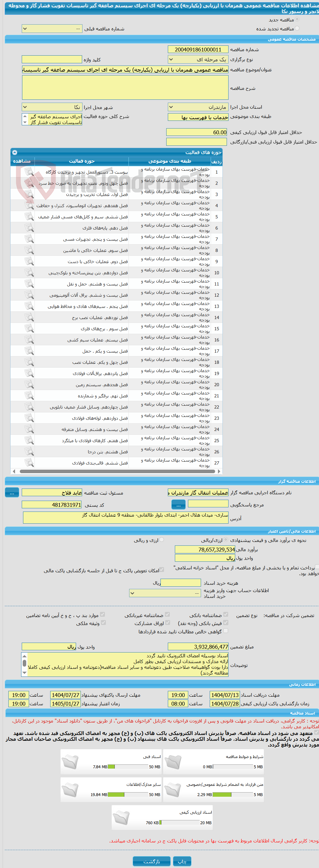The image size is (319, 868).
Task: Open view icon for activity row 20
Action: click(29, 385)
